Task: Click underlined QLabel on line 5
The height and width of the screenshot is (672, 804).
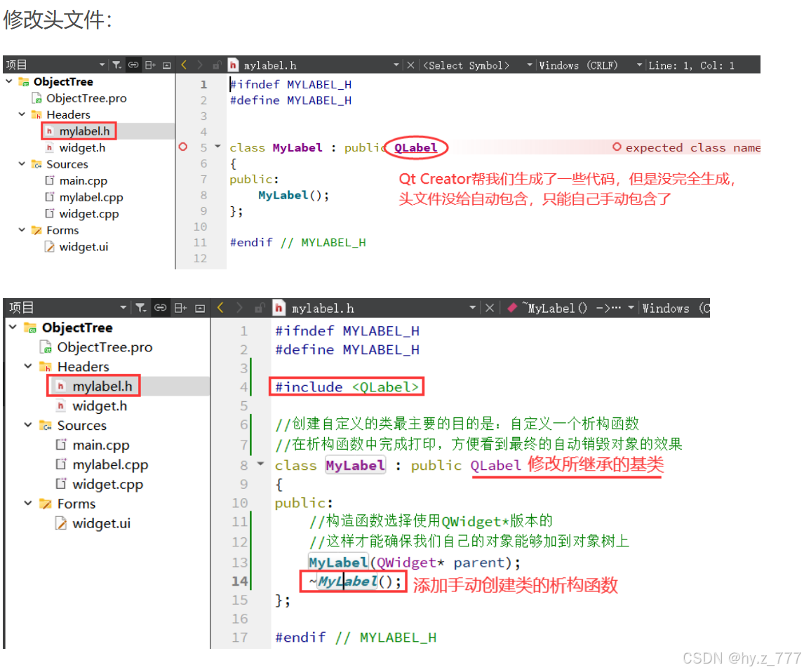Action: coord(415,147)
